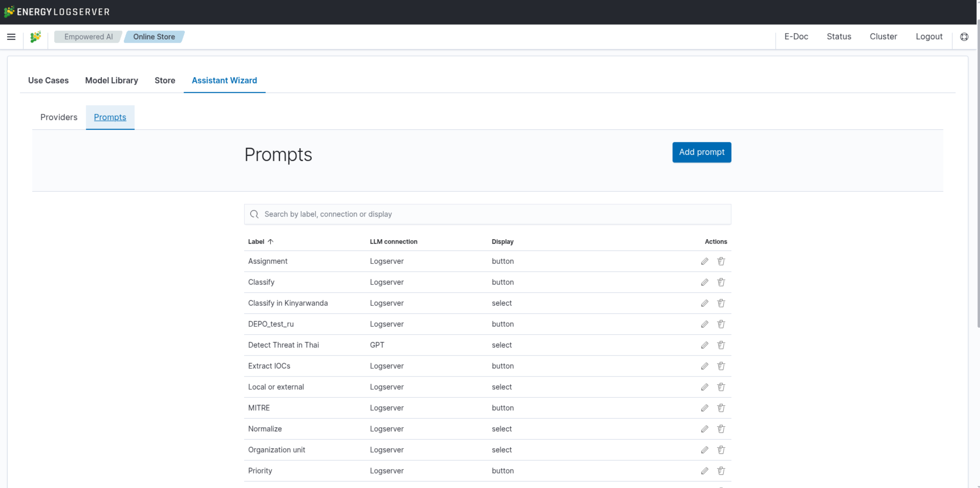Click the Empowered AI breadcrumb
The height and width of the screenshot is (488, 980).
(88, 37)
